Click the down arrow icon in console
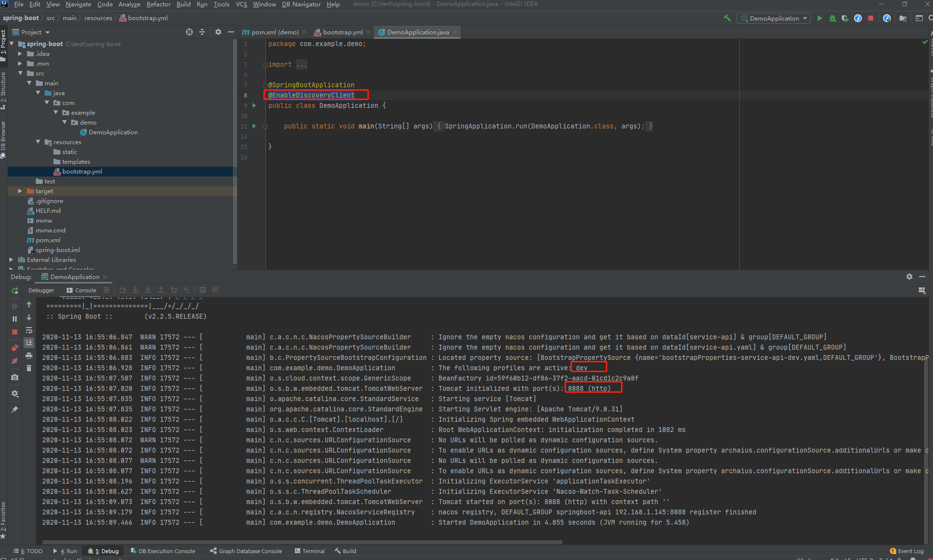Viewport: 933px width, 560px height. pyautogui.click(x=29, y=317)
